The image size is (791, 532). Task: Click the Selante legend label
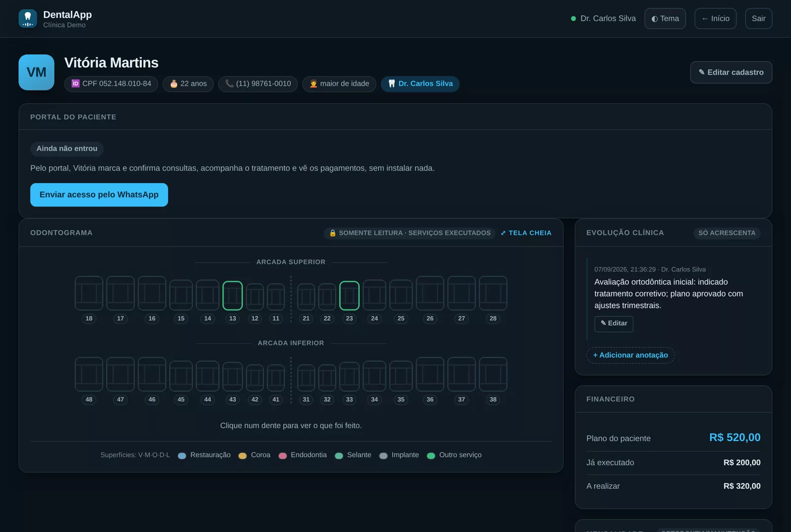pos(359,455)
